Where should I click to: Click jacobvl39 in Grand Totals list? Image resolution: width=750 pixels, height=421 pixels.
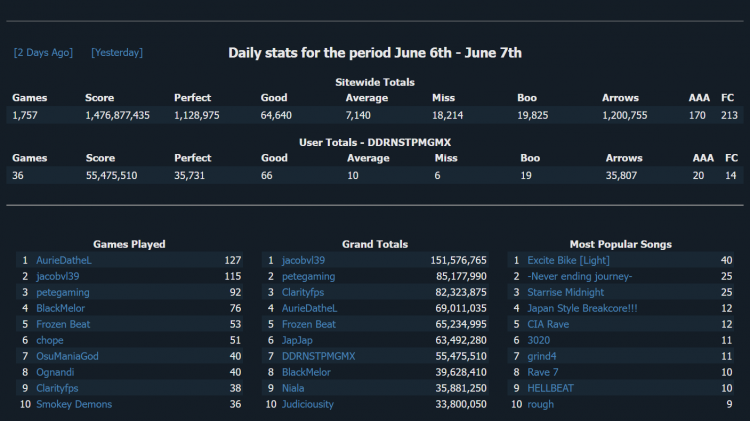[x=304, y=260]
